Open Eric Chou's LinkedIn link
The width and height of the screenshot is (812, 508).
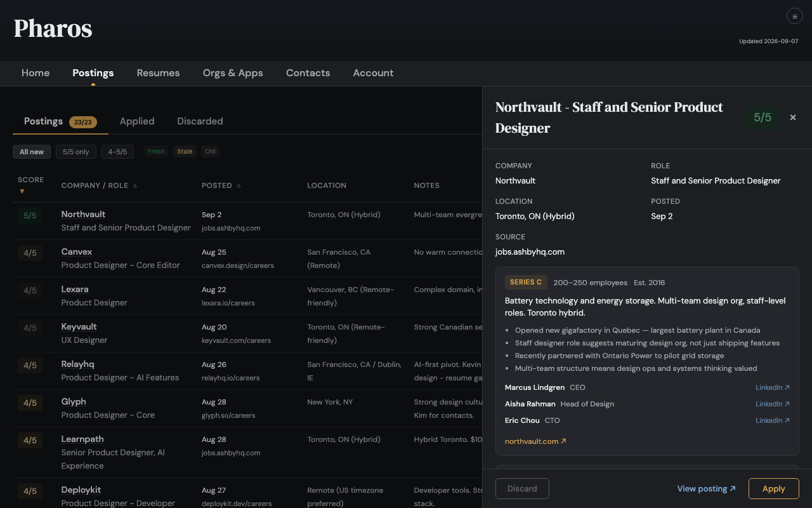(773, 420)
